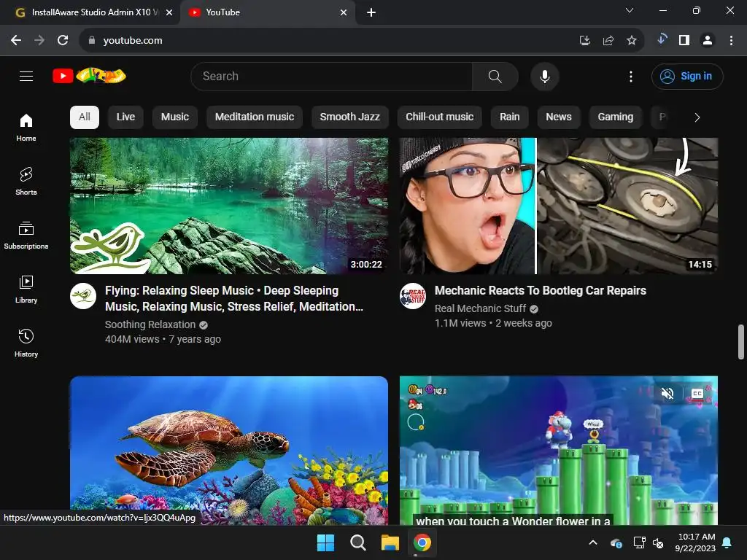The image size is (747, 560).
Task: Open the Mario Wonder flower video preview
Action: (559, 451)
